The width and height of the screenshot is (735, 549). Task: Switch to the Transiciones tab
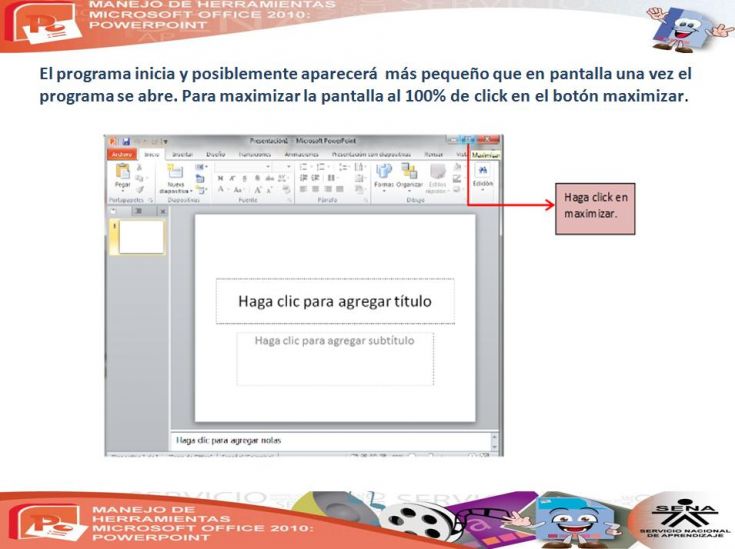[x=255, y=155]
